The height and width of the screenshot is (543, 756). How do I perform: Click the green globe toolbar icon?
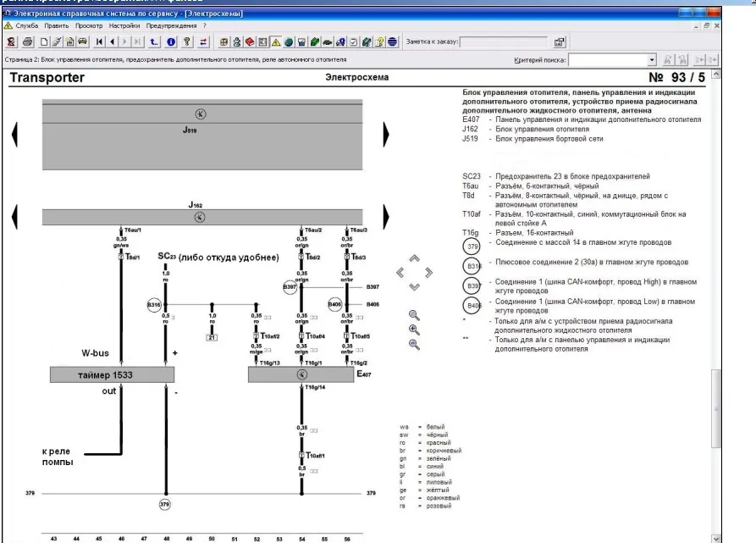[x=289, y=42]
